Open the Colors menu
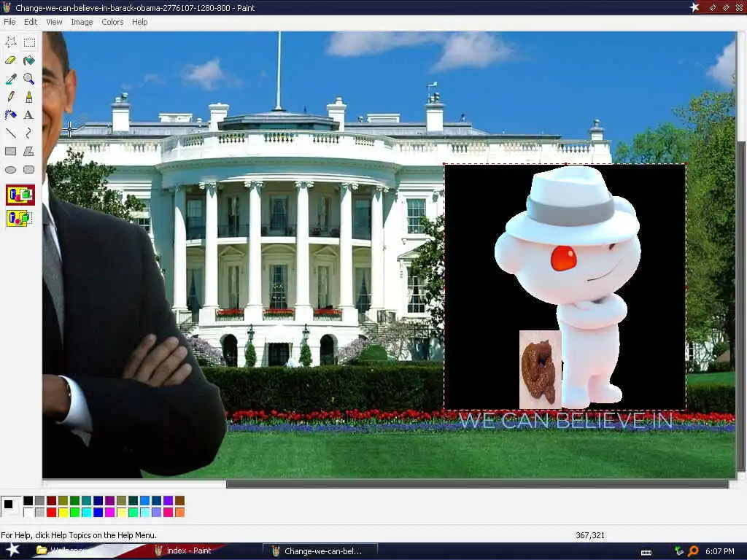The height and width of the screenshot is (560, 747). point(112,22)
